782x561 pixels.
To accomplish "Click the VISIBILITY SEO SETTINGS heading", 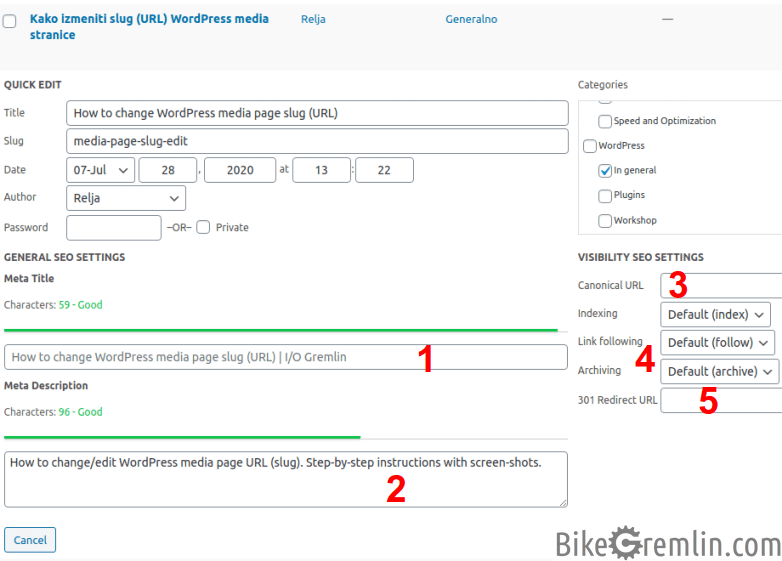I will [640, 257].
